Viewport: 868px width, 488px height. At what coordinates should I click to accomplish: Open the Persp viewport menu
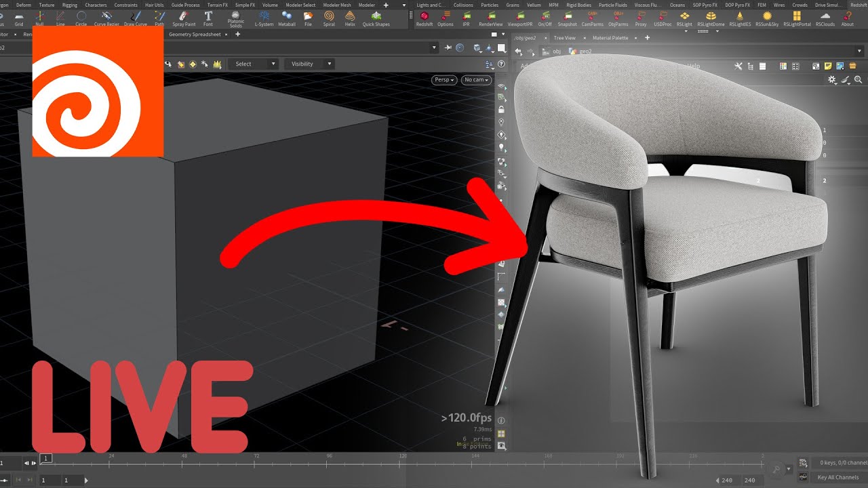(444, 80)
